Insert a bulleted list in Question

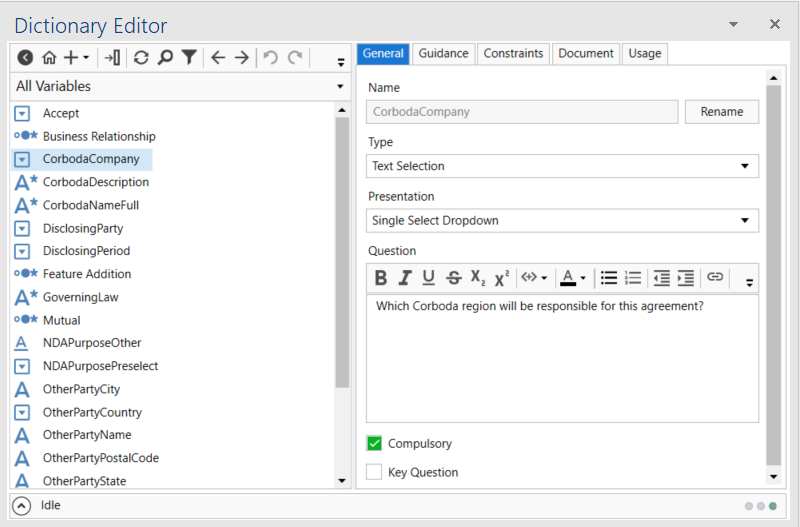tap(608, 278)
